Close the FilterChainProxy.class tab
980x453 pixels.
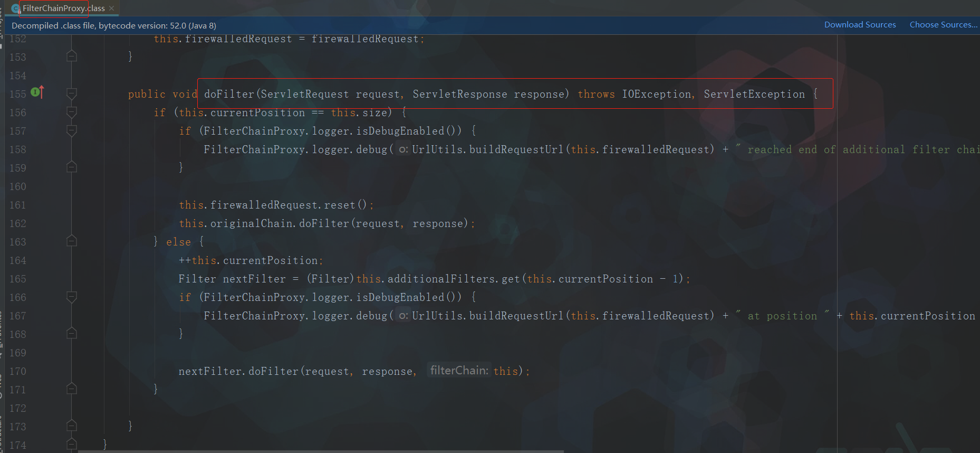coord(111,8)
